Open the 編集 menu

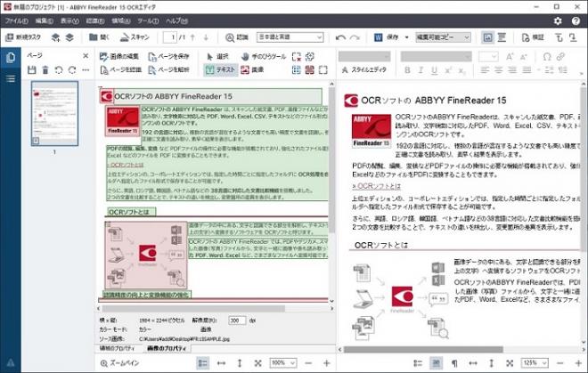click(x=44, y=21)
